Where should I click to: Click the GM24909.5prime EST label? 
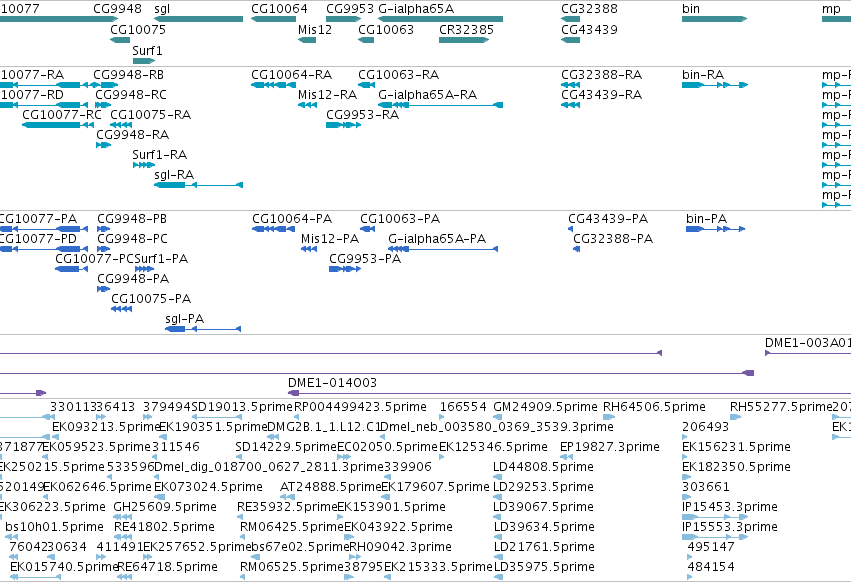[x=545, y=407]
